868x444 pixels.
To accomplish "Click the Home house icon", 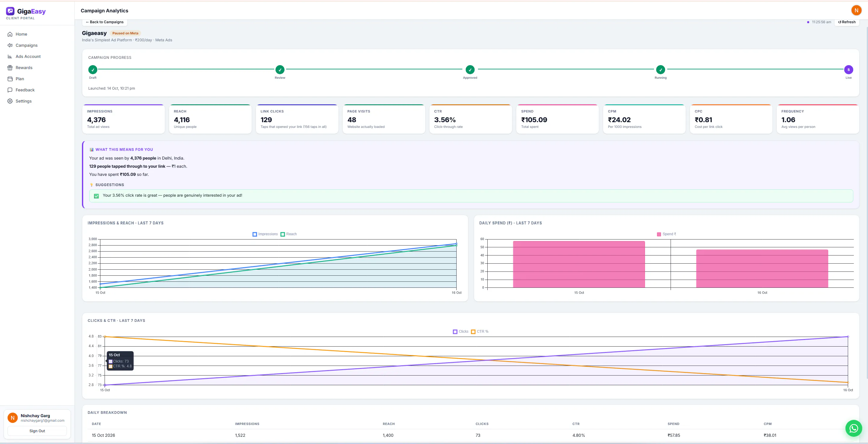I will [10, 34].
